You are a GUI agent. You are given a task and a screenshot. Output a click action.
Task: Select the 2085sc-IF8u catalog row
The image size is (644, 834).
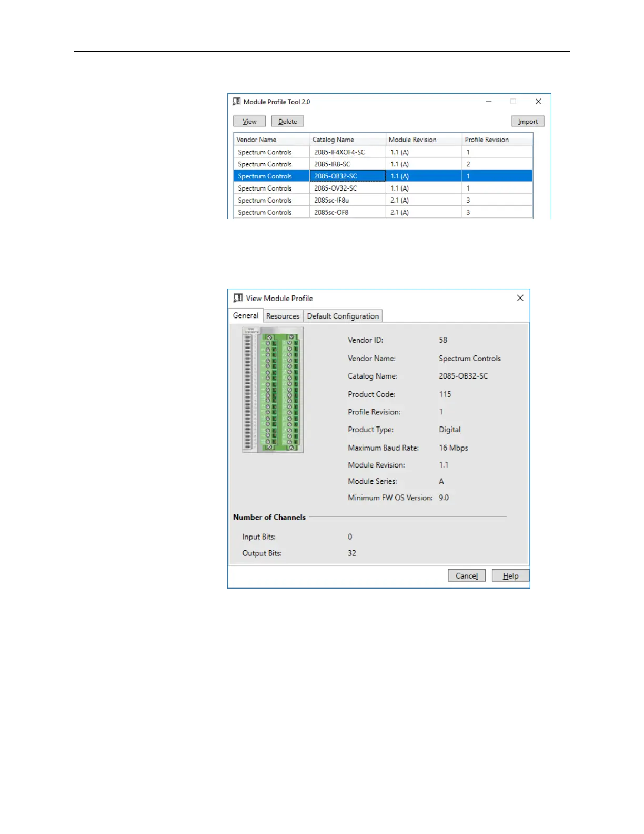click(x=383, y=201)
